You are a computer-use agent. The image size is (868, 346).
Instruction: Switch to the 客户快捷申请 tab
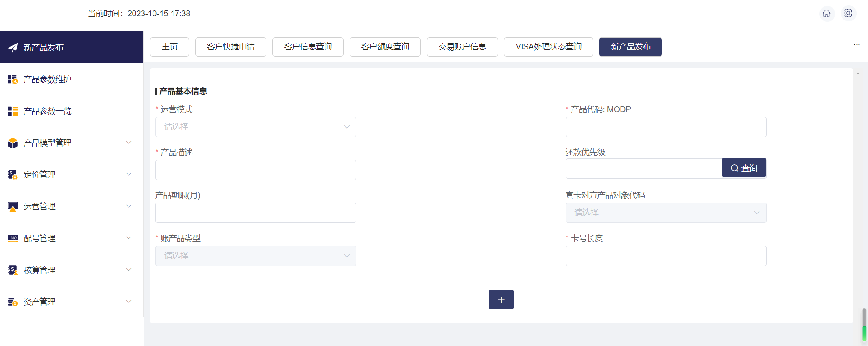231,47
